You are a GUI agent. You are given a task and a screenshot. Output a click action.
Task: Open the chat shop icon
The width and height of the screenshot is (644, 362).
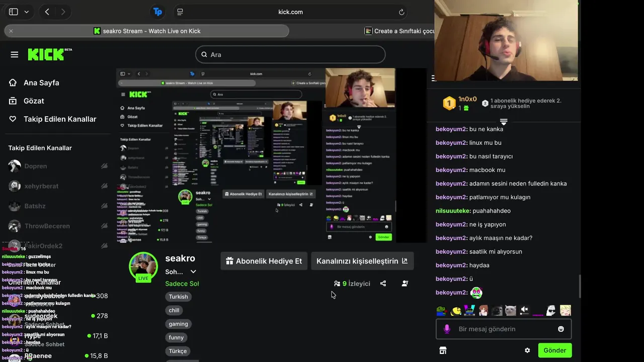(443, 350)
